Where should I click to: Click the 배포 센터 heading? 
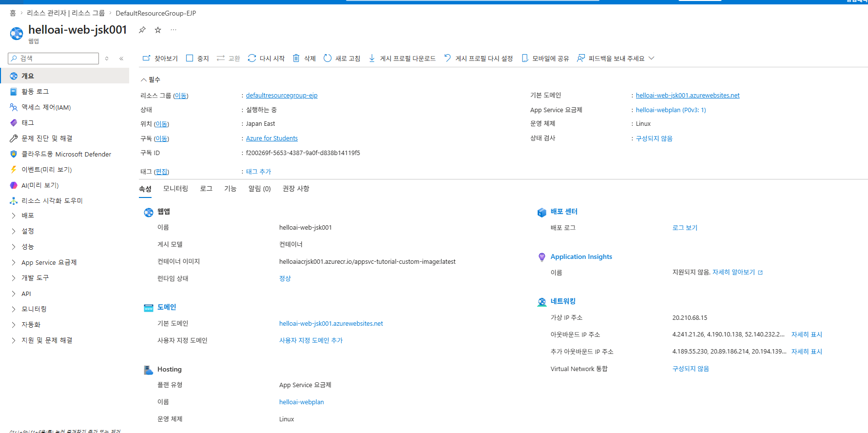564,212
